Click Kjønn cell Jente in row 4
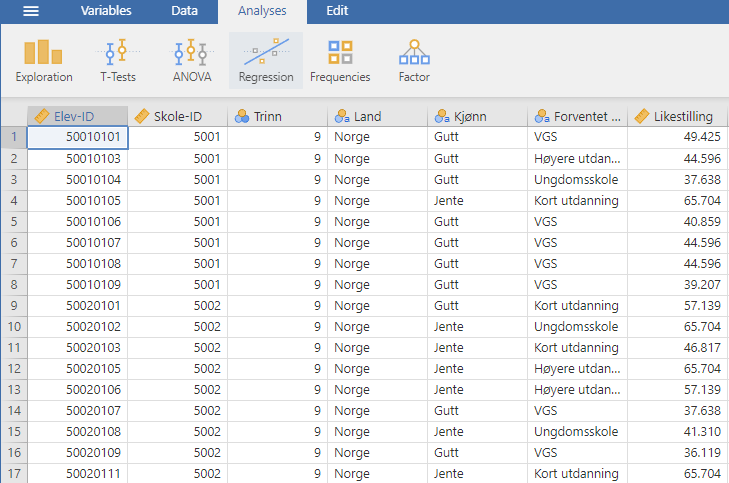This screenshot has height=483, width=729. [x=477, y=201]
